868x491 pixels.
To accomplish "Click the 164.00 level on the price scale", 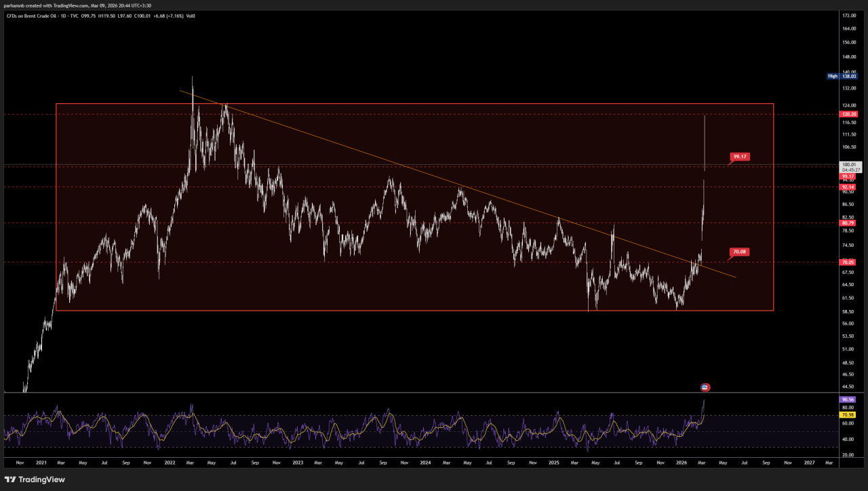I will 848,28.
